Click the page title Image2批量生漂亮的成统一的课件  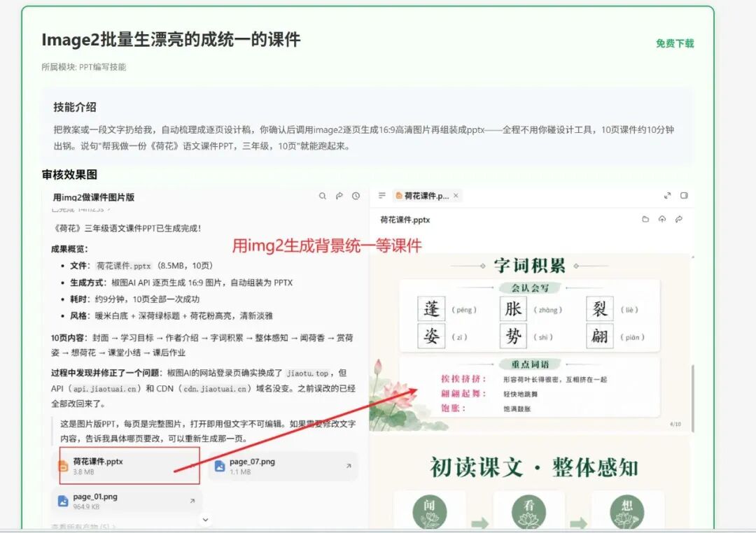[171, 39]
